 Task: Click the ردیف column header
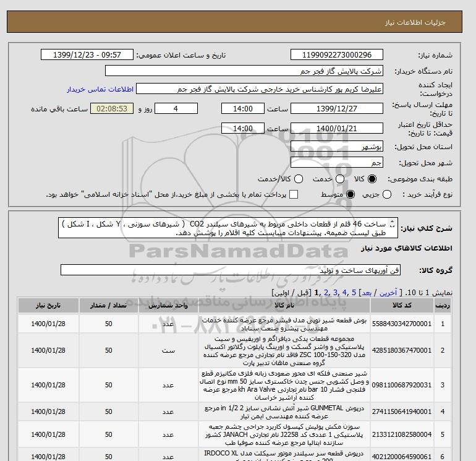[443, 306]
